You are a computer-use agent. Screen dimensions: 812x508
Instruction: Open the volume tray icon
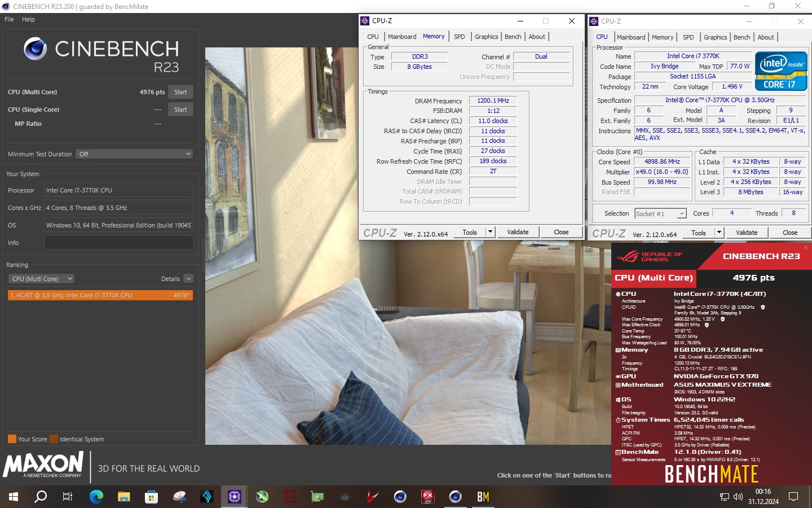click(738, 497)
